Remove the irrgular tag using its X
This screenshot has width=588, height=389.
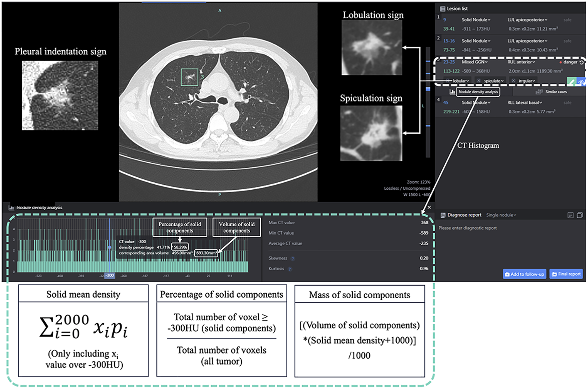(x=513, y=81)
